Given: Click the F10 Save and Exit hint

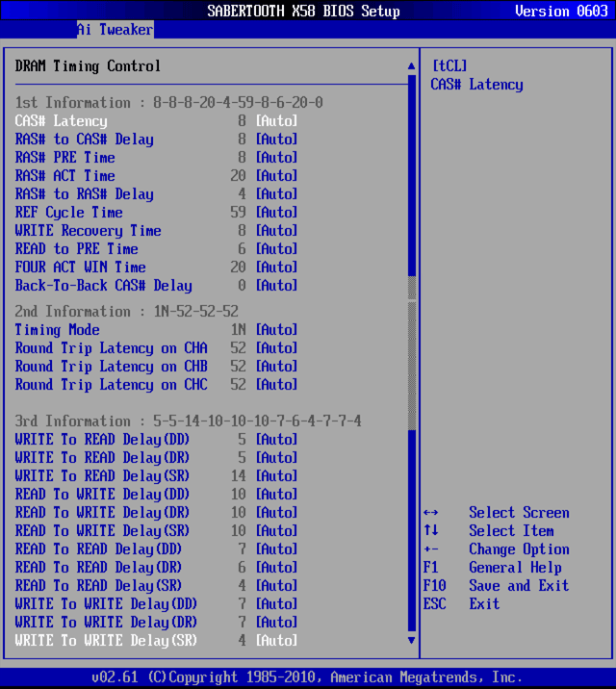Looking at the screenshot, I should [496, 586].
